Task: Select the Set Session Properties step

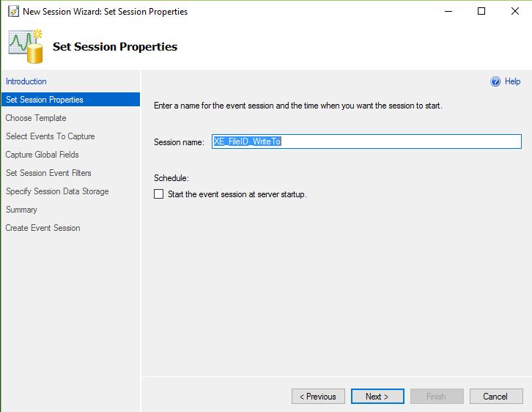Action: [45, 100]
